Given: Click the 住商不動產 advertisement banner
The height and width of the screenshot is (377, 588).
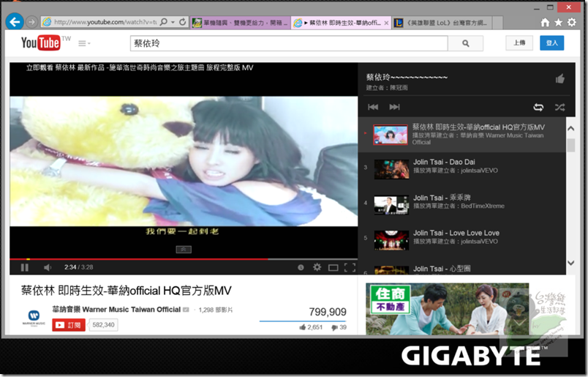Looking at the screenshot, I should (448, 309).
